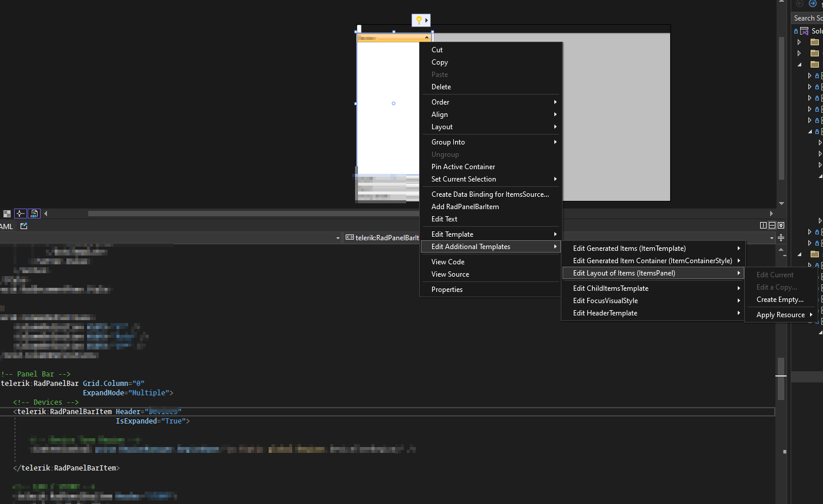The width and height of the screenshot is (823, 504).
Task: Select the vertical split view icon
Action: 763,225
